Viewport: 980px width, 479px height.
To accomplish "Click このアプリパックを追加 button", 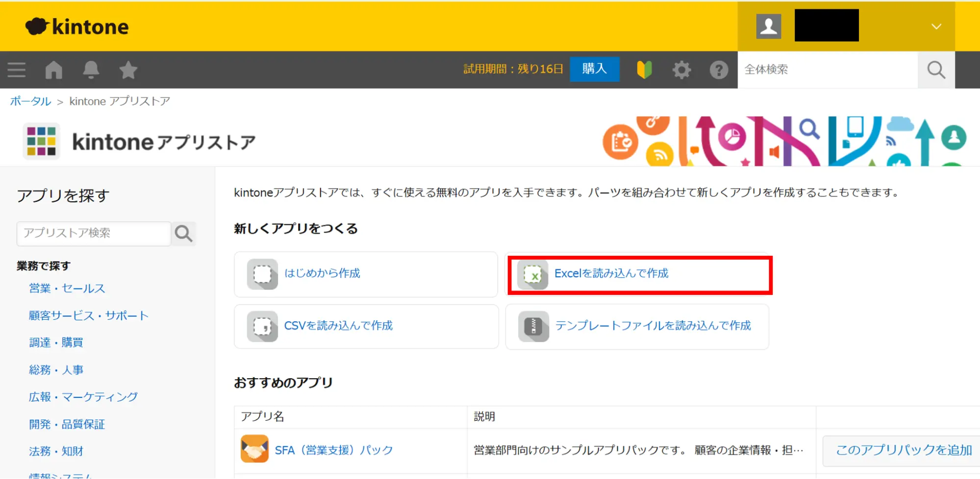I will point(904,451).
